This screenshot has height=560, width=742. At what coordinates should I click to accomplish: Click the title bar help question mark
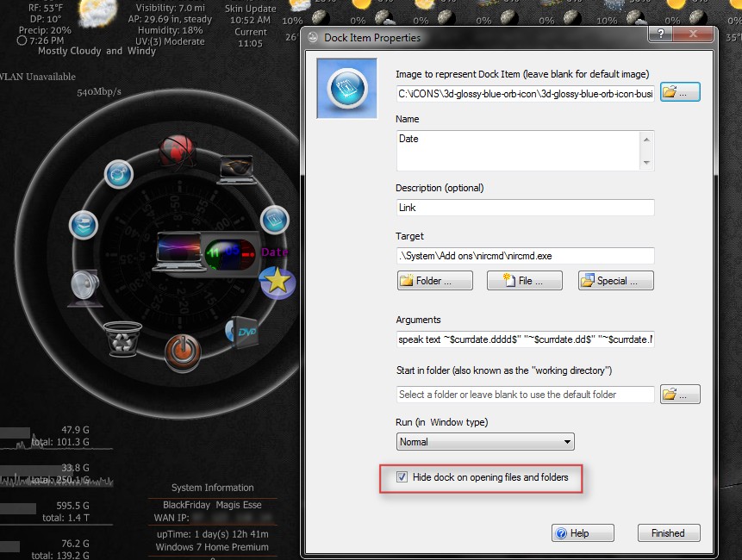click(x=660, y=35)
